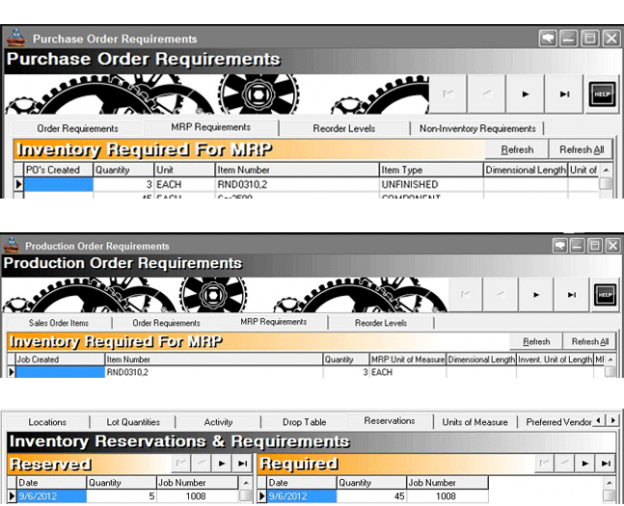
Task: Open Non-Inventory Requirements tab
Action: [477, 129]
